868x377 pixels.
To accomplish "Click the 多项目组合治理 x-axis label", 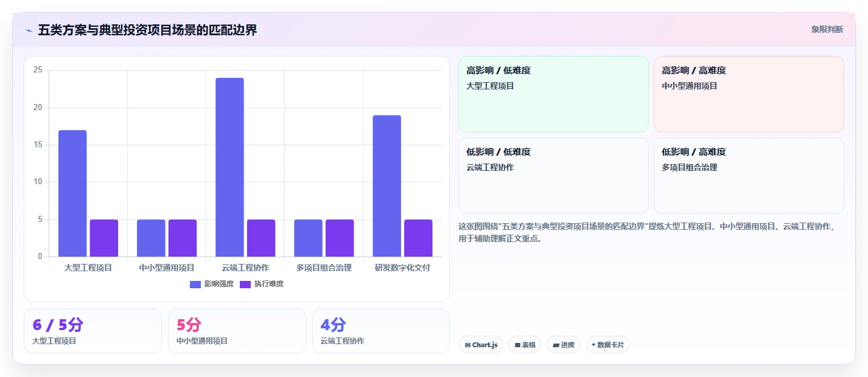I will click(324, 268).
